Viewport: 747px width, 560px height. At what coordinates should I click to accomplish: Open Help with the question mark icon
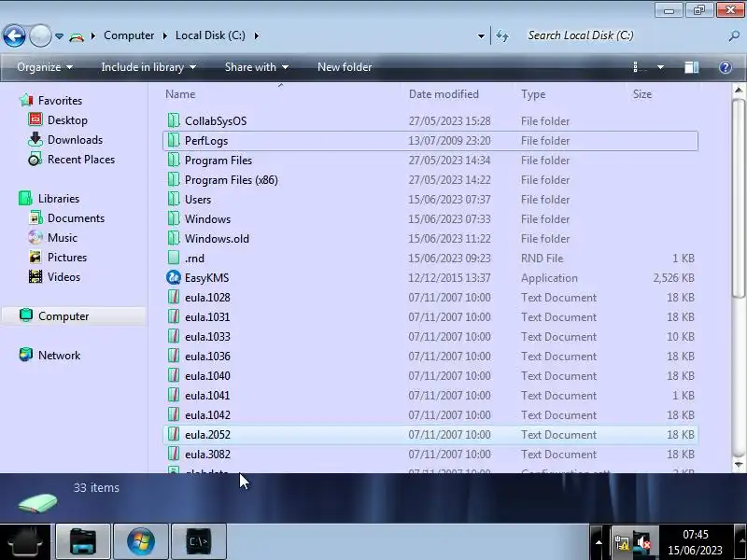pyautogui.click(x=726, y=67)
